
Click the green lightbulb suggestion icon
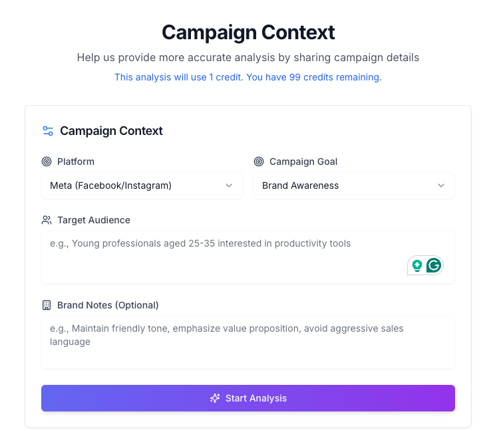pyautogui.click(x=417, y=266)
